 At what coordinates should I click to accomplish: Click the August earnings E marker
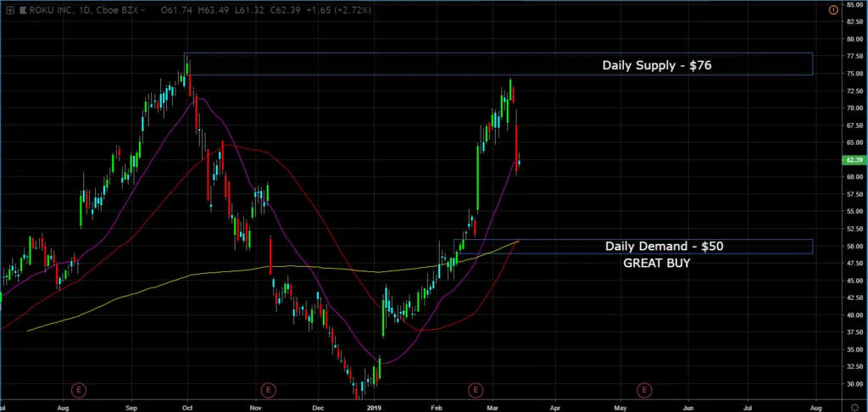(x=79, y=390)
